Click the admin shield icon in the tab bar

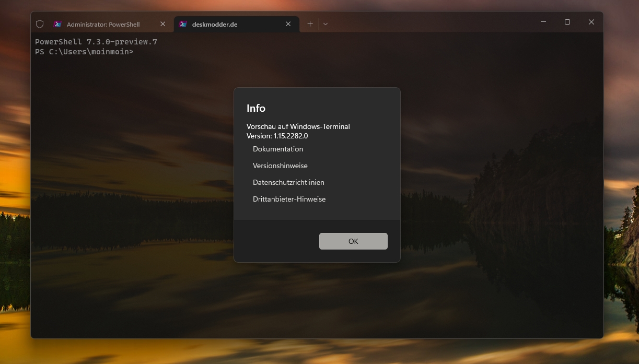point(40,24)
